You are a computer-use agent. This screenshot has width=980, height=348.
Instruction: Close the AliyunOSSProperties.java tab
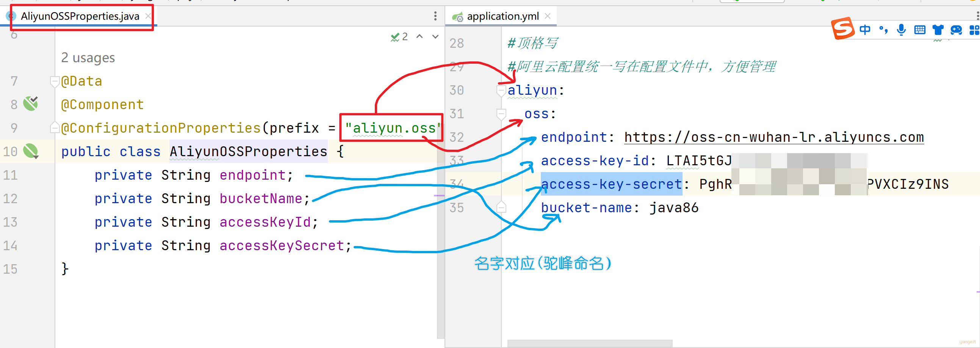click(x=148, y=16)
